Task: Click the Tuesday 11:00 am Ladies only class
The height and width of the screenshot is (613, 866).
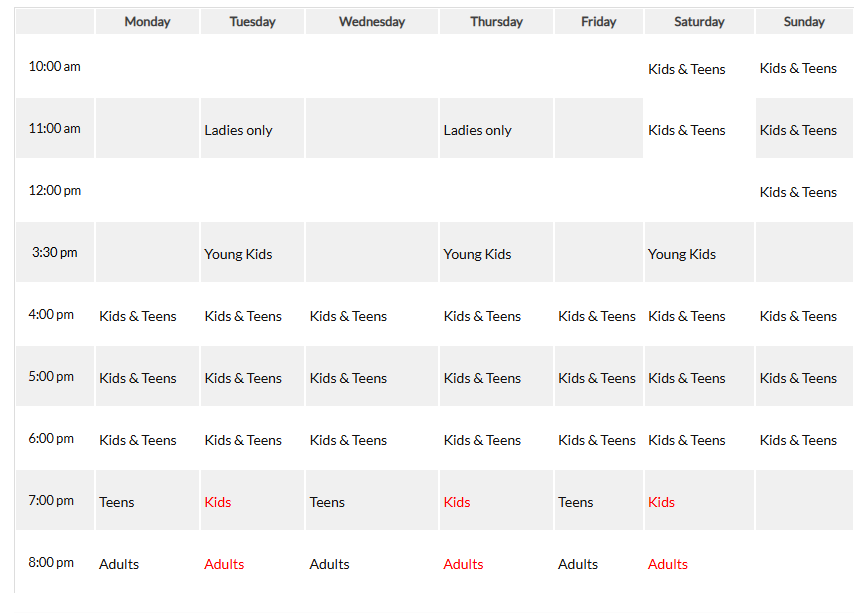Action: click(x=238, y=130)
